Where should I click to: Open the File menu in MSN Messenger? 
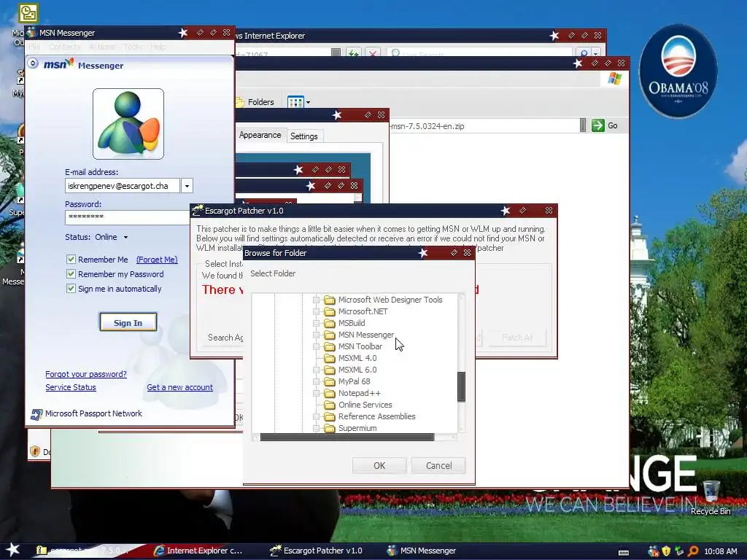(x=34, y=47)
